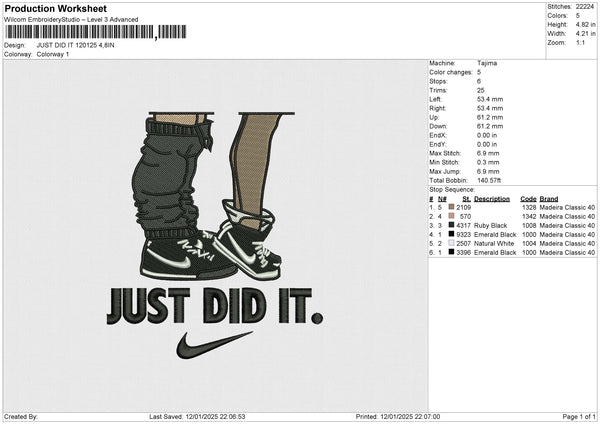600x424 pixels.
Task: Click the Width value '4.21 in'
Action: 586,34
